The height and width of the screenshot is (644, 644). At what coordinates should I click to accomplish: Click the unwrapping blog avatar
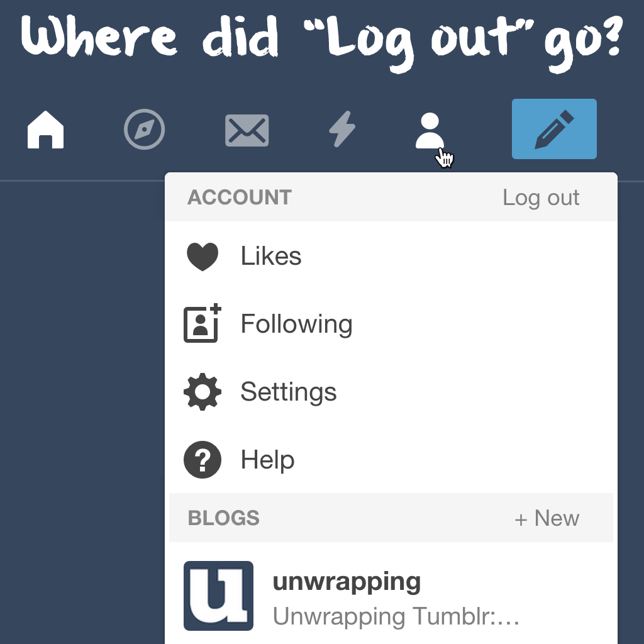point(218,595)
